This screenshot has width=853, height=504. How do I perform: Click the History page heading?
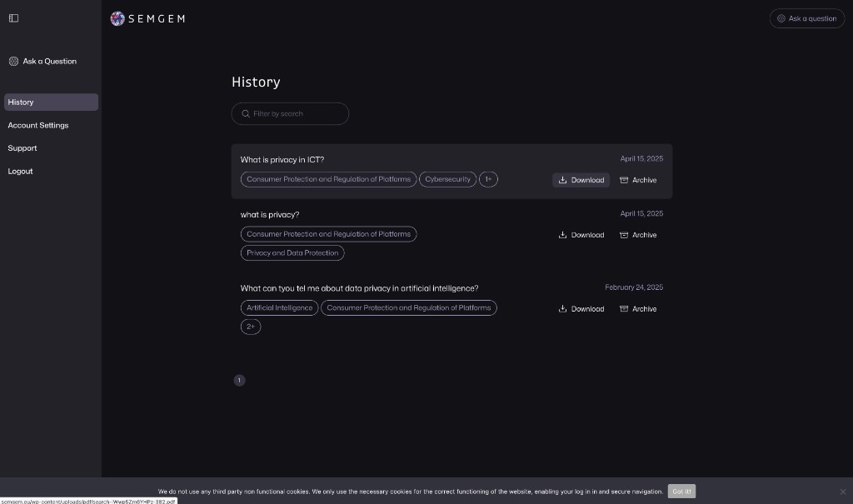(256, 82)
